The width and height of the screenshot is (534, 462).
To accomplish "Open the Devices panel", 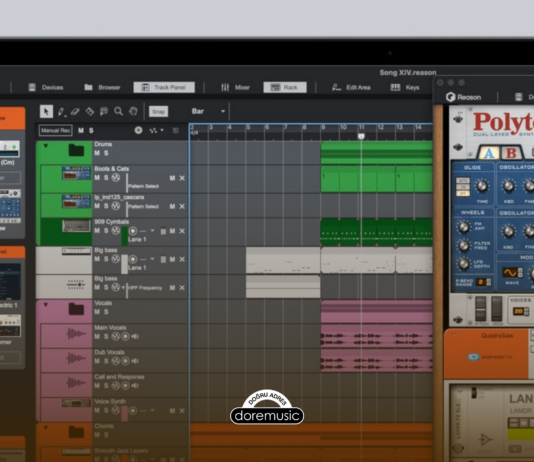I will click(x=46, y=87).
